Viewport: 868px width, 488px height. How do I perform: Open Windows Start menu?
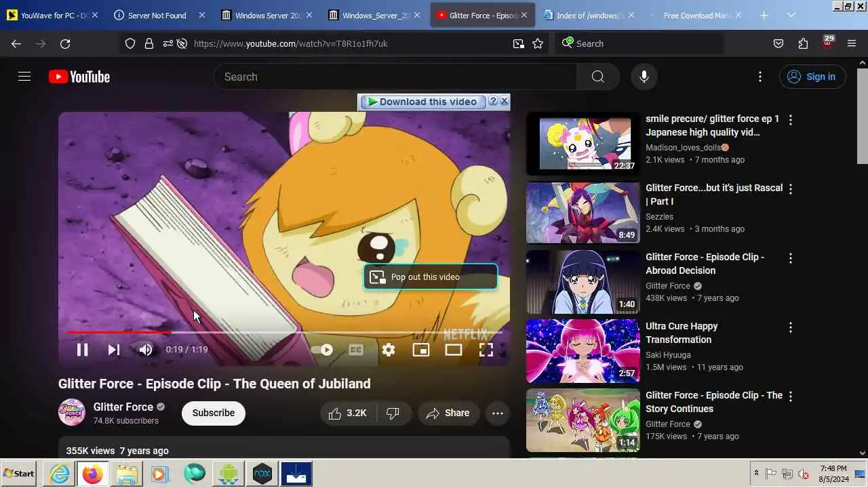[20, 473]
